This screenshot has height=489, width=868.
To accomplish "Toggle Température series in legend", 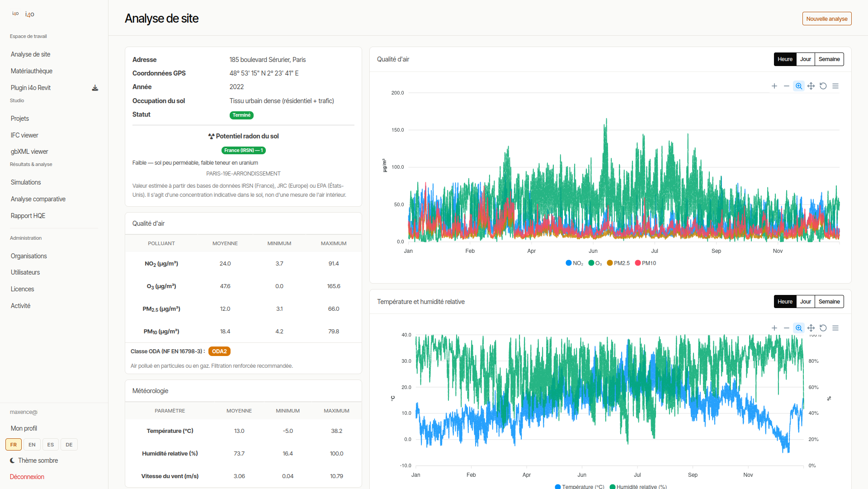I will (x=580, y=486).
